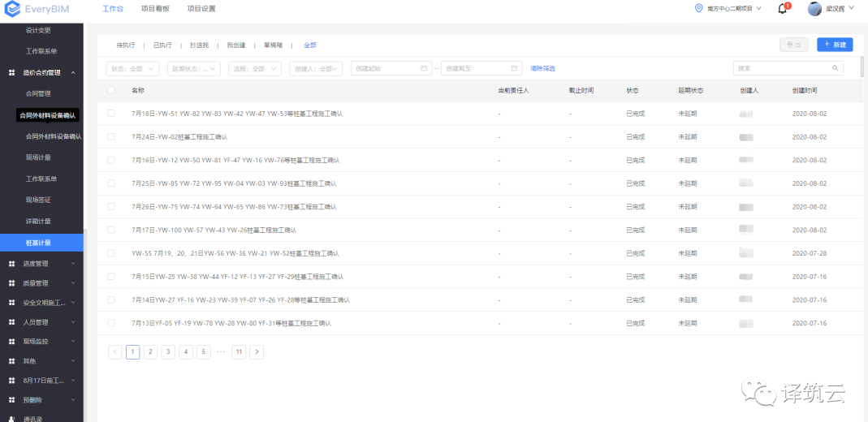Viewport: 868px width, 422px height.
Task: Check the row starting with 7月15日YW-25
Action: tap(111, 276)
